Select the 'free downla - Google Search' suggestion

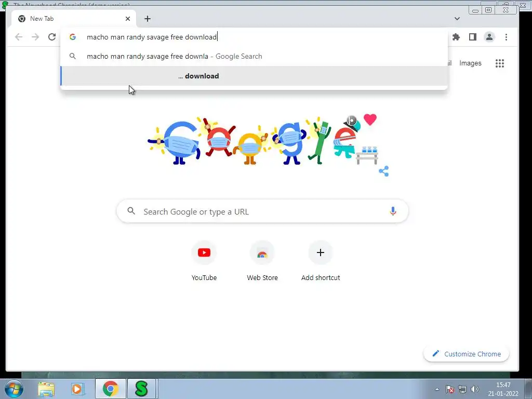tap(254, 56)
